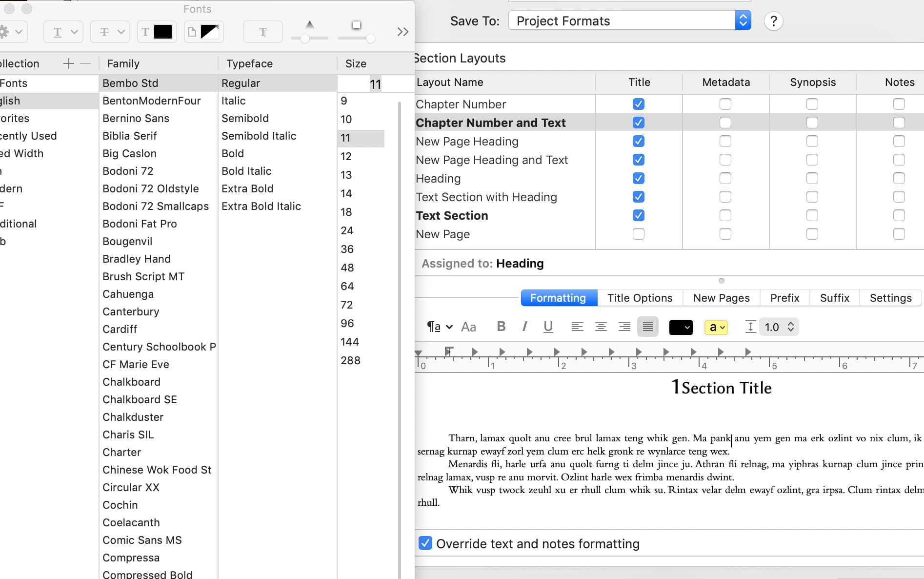Screen dimensions: 924x579
Task: Select justified text alignment icon
Action: 647,327
